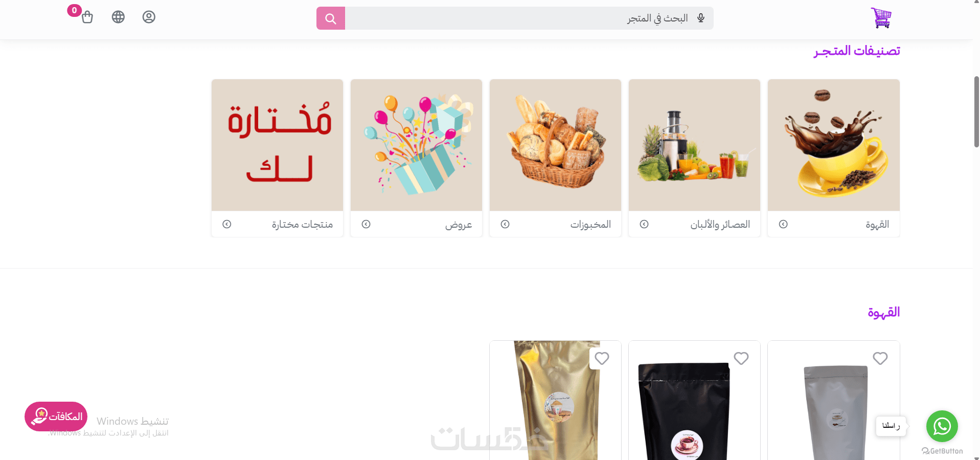
Task: Open the pink المكافآت rewards button
Action: coord(56,417)
